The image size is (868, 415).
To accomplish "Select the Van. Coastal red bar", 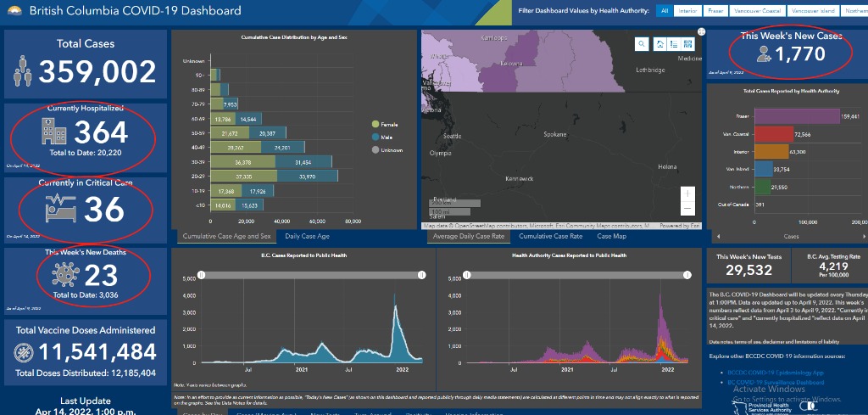I will coord(775,134).
